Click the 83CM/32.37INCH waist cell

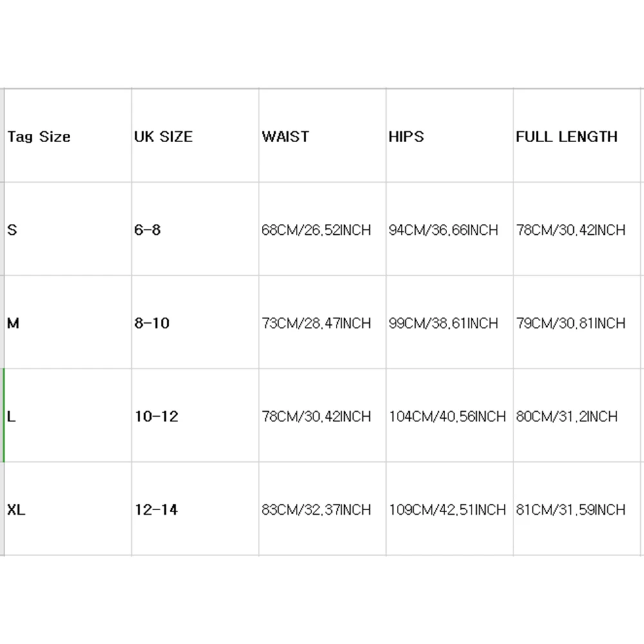[322, 509]
